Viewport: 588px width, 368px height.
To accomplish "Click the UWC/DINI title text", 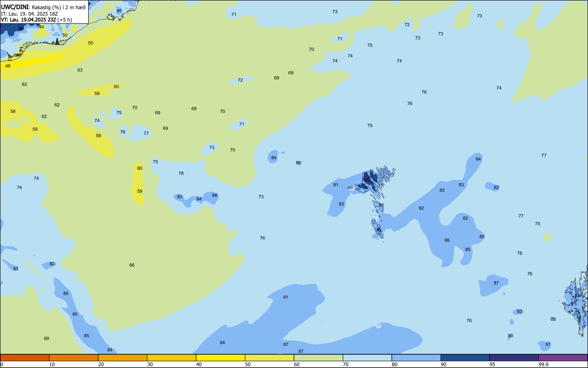I will 15,7.
